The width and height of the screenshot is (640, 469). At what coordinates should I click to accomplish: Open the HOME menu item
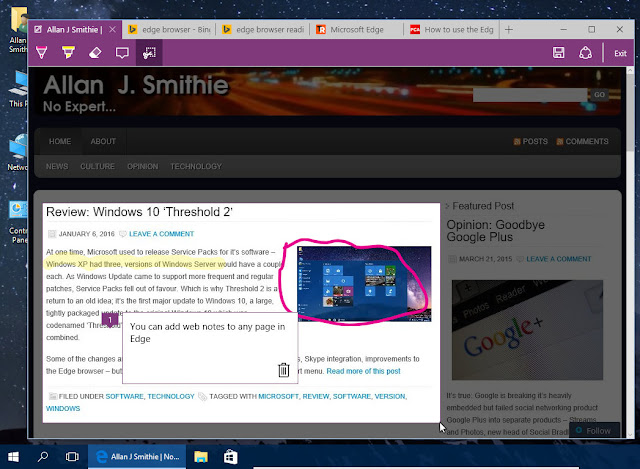click(60, 141)
